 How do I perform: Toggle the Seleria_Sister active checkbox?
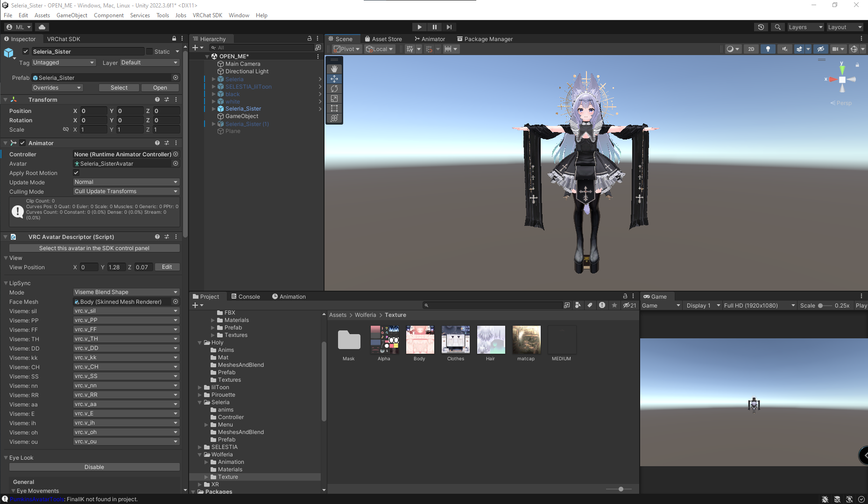pyautogui.click(x=26, y=51)
